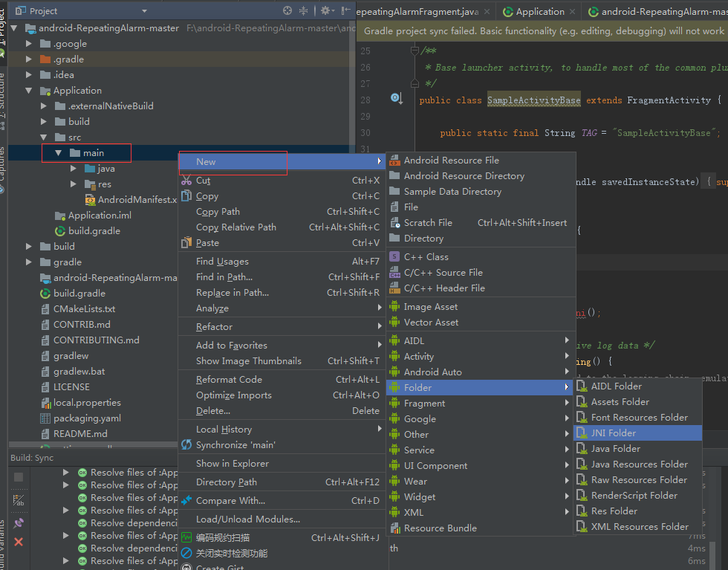Image resolution: width=728 pixels, height=570 pixels.
Task: Open the Project panel gear settings
Action: (325, 10)
